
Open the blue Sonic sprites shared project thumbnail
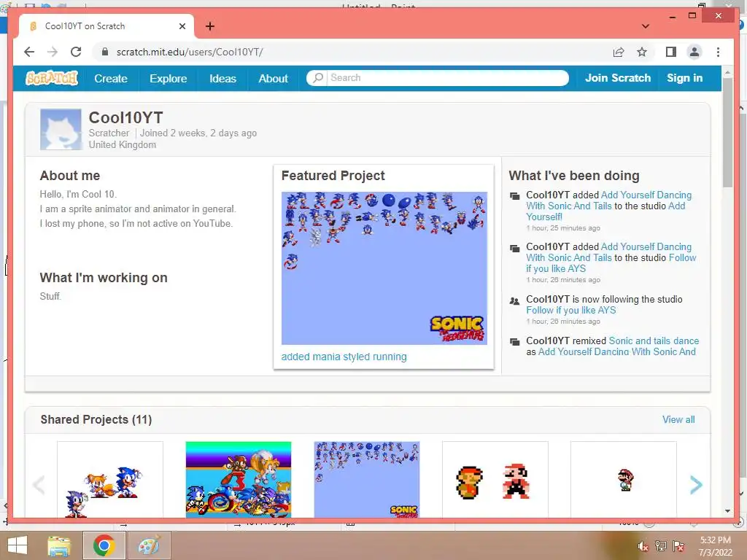(x=367, y=480)
